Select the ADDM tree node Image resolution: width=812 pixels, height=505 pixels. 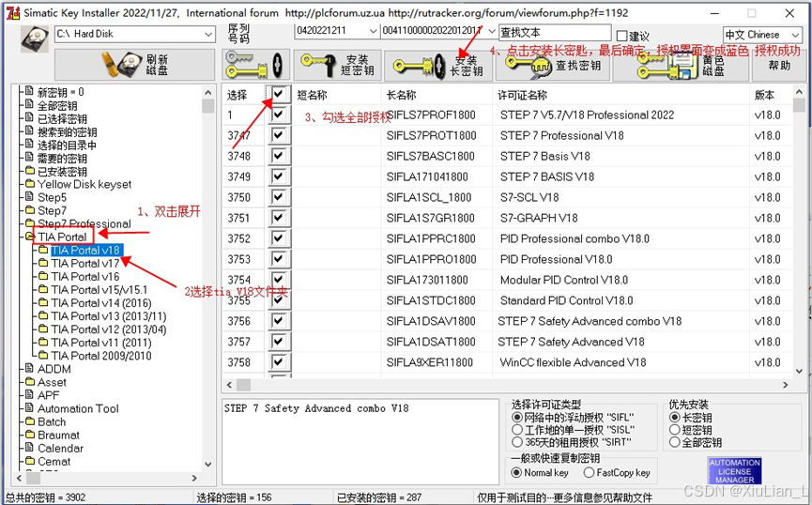click(54, 369)
